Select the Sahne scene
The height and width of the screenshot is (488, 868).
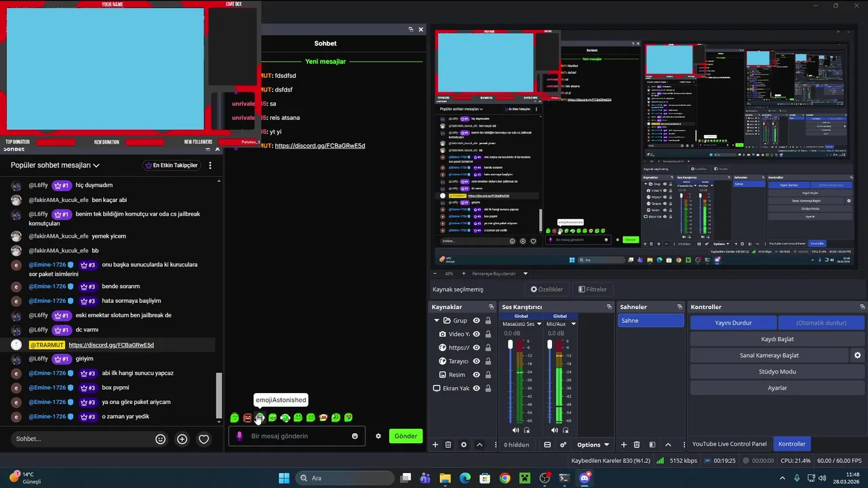point(651,321)
